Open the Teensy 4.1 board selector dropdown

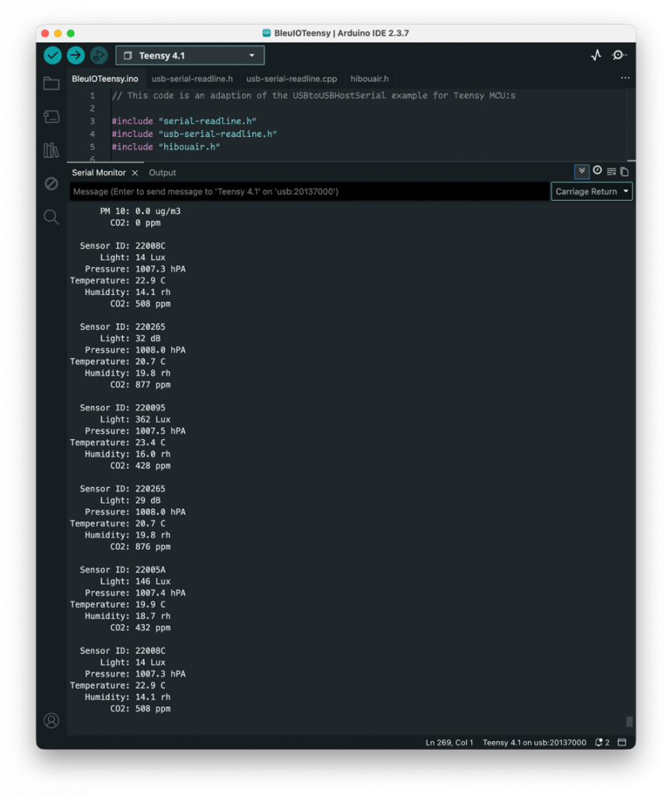click(190, 55)
